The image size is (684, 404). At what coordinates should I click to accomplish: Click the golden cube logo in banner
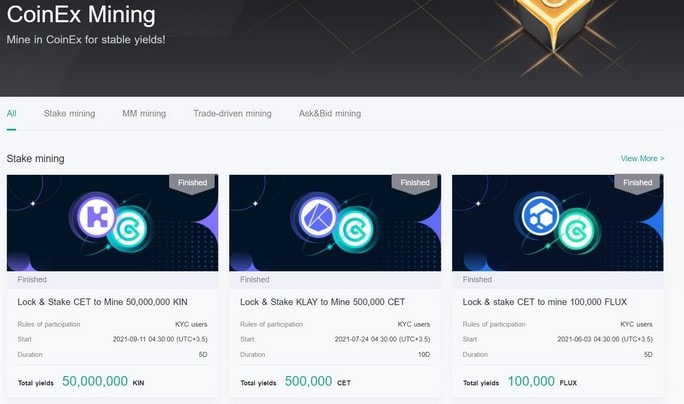tap(552, 24)
